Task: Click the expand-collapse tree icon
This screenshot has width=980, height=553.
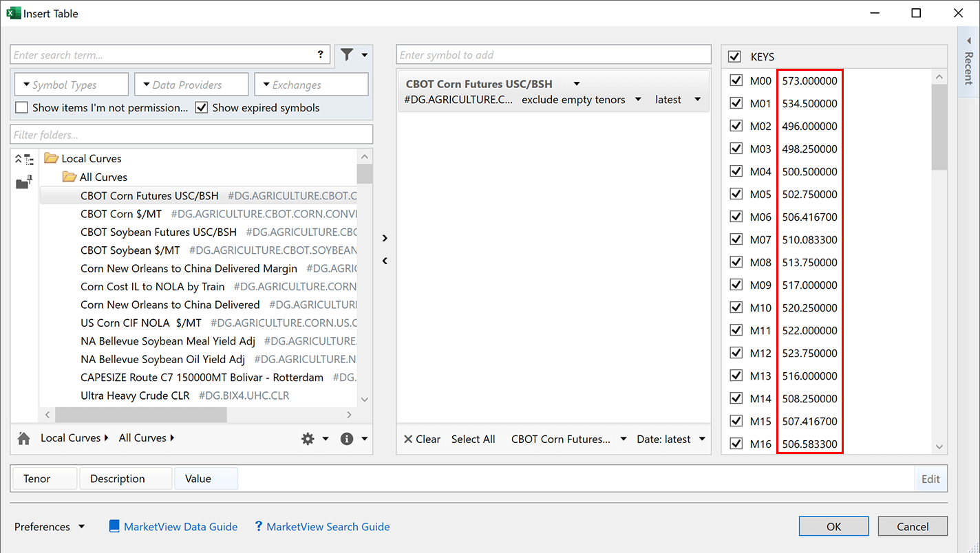Action: coord(24,160)
